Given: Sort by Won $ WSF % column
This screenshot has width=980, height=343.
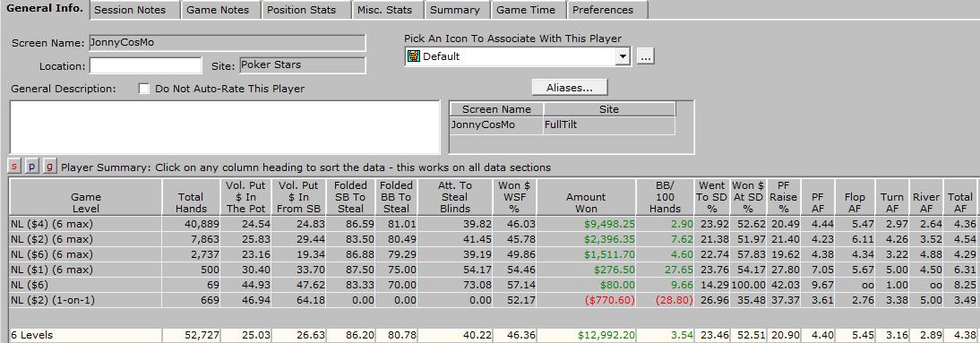Looking at the screenshot, I should (514, 197).
